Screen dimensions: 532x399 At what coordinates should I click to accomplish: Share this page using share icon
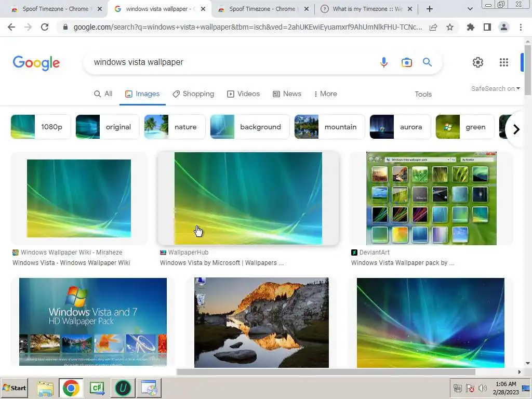click(x=433, y=27)
